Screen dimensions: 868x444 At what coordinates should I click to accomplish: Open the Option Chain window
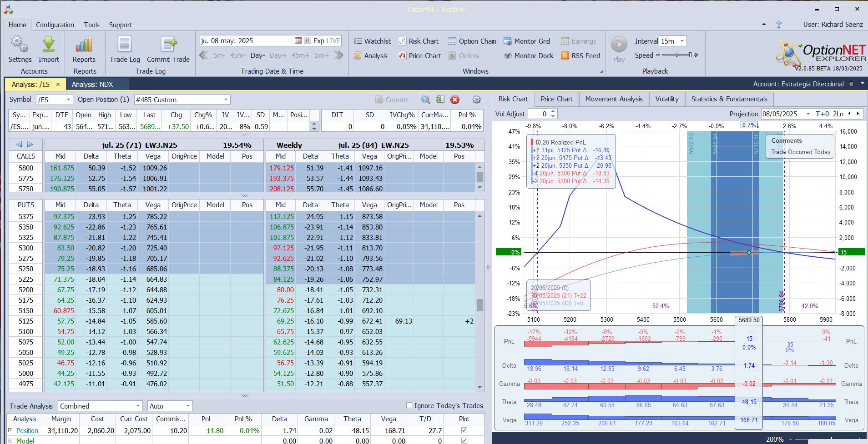(x=472, y=41)
